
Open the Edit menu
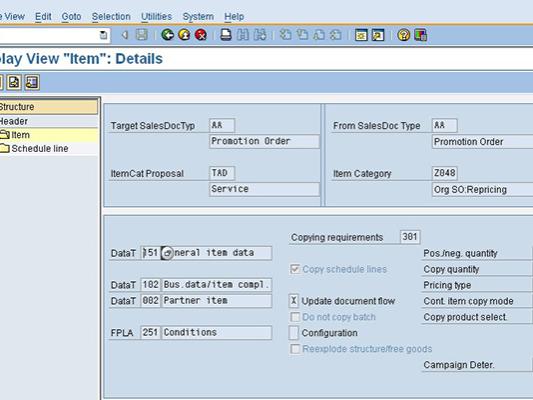(43, 16)
